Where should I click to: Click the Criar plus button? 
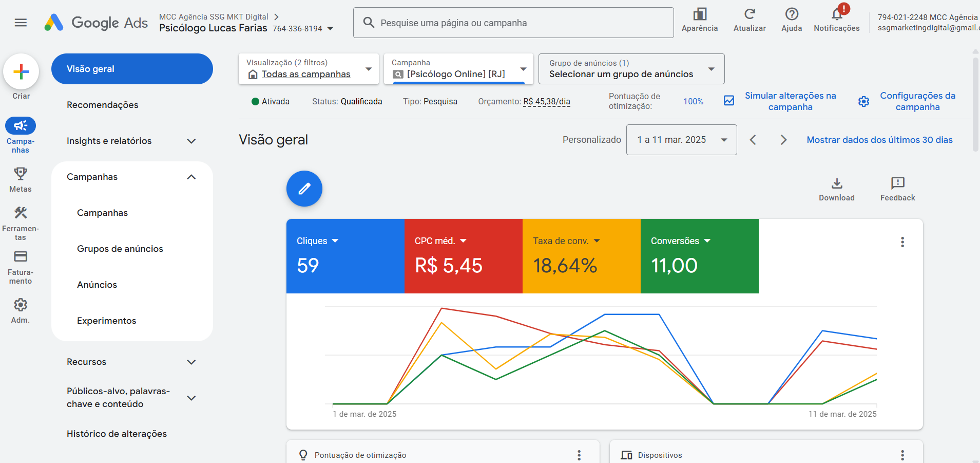(21, 71)
